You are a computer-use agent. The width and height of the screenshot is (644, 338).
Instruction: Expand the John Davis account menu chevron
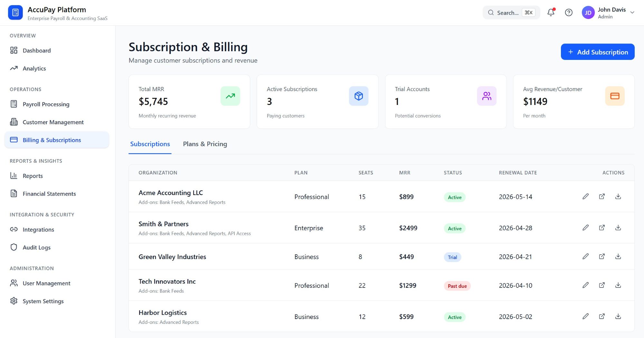point(632,13)
